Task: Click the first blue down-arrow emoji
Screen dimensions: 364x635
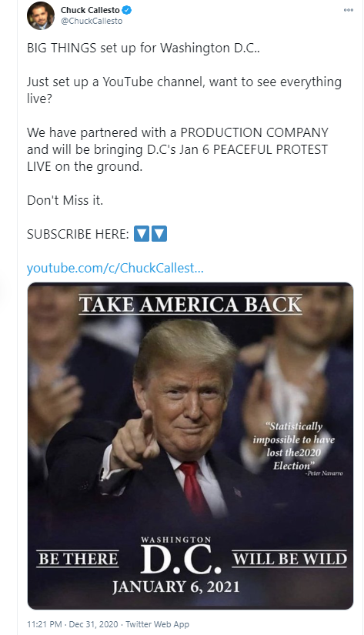Action: pyautogui.click(x=142, y=234)
